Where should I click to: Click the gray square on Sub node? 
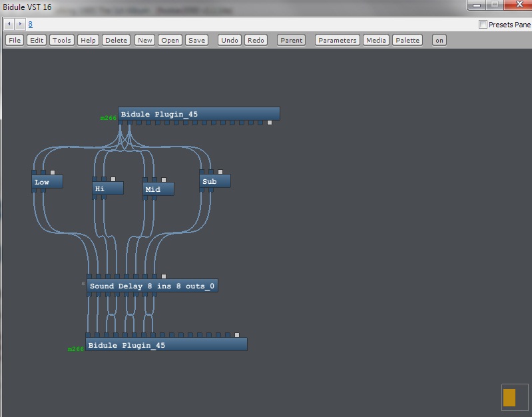(x=220, y=172)
